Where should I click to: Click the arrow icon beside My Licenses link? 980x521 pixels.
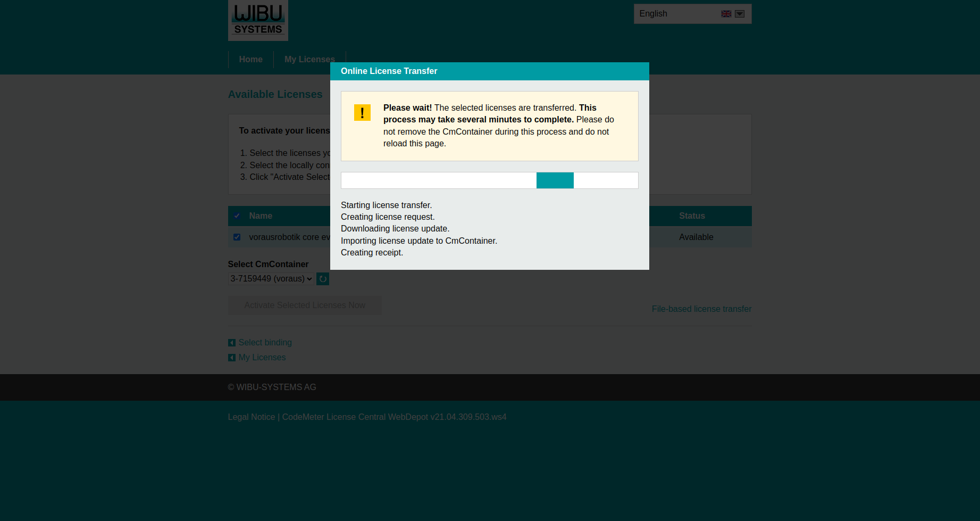tap(232, 358)
